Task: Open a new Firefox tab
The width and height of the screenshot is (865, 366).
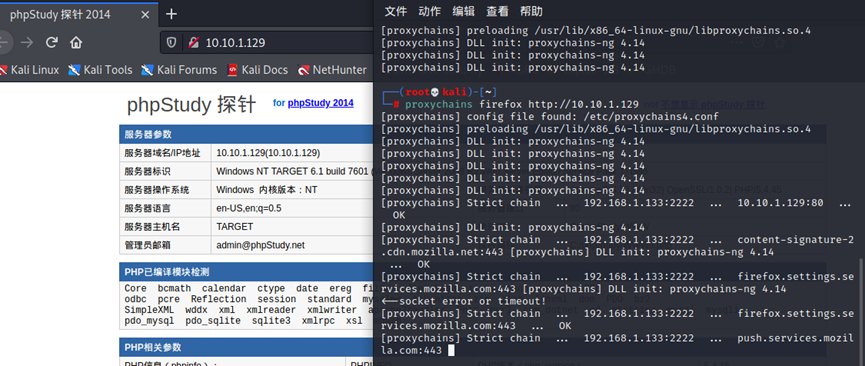Action: 172,14
